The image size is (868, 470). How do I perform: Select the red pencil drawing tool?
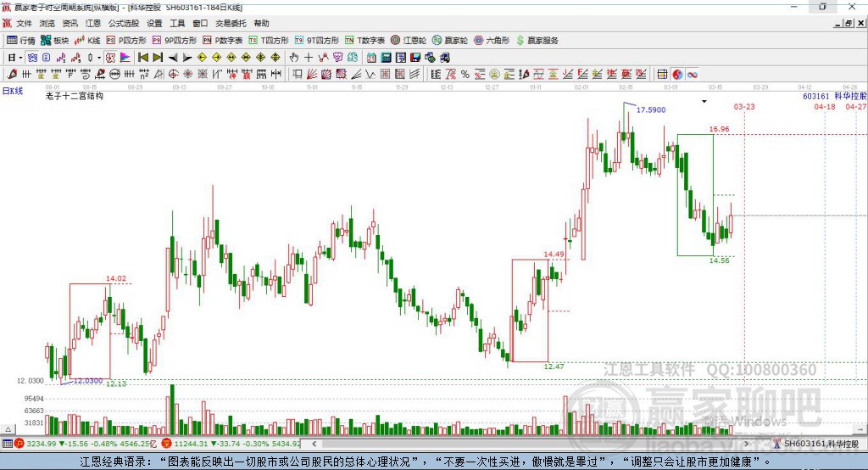(x=12, y=75)
